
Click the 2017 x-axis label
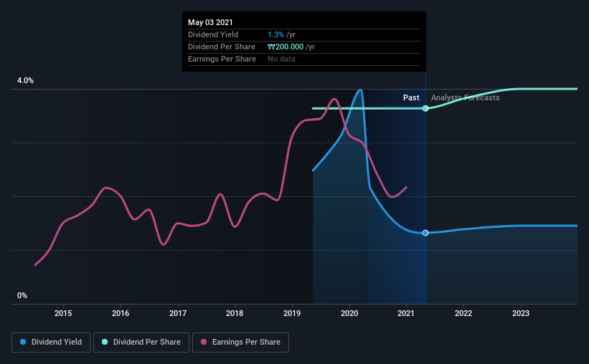(178, 313)
